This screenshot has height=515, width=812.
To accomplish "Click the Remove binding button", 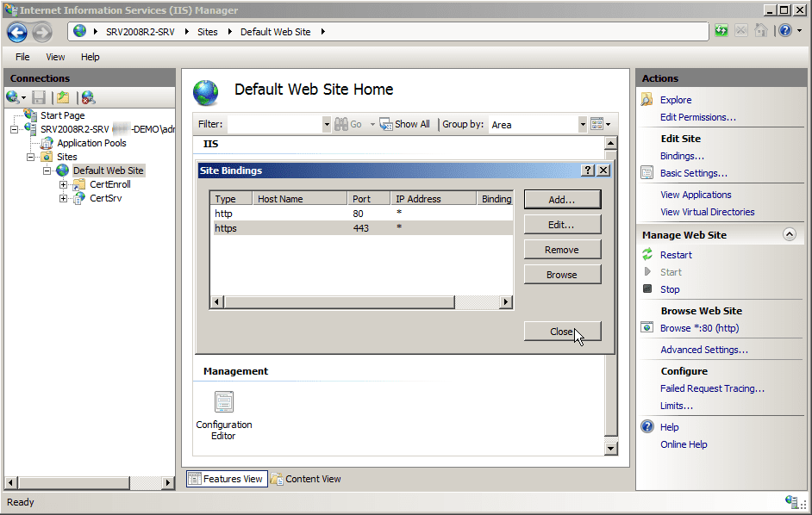I will 562,250.
